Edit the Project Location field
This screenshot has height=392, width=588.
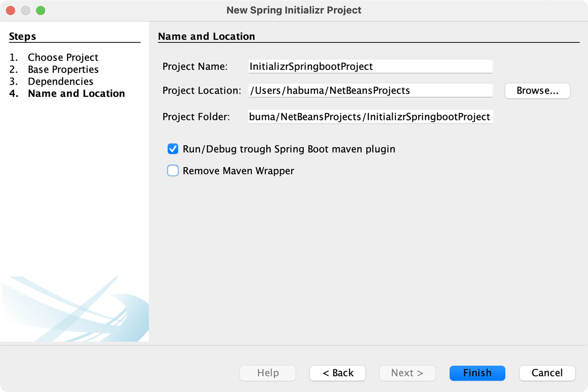[370, 91]
